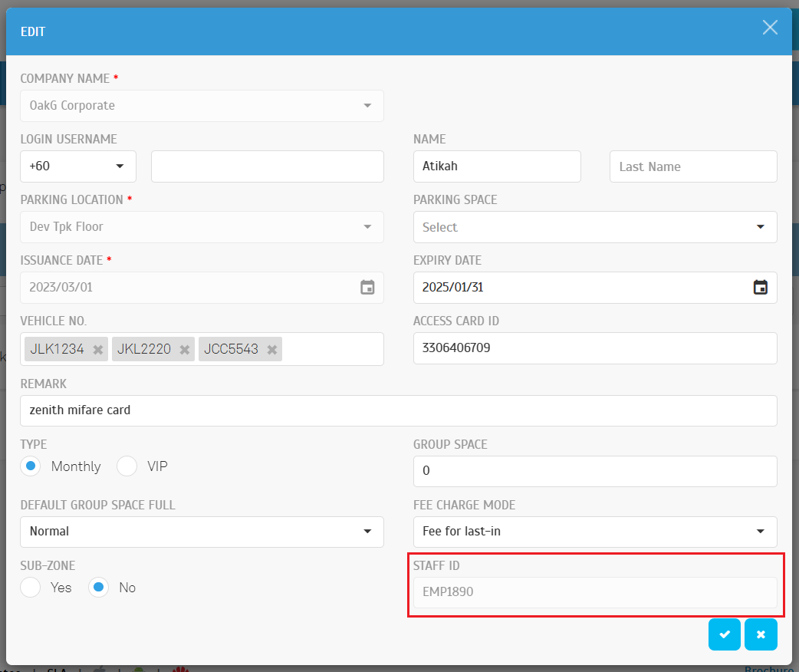Open the Fee Charge Mode dropdown
The height and width of the screenshot is (672, 799).
[594, 532]
